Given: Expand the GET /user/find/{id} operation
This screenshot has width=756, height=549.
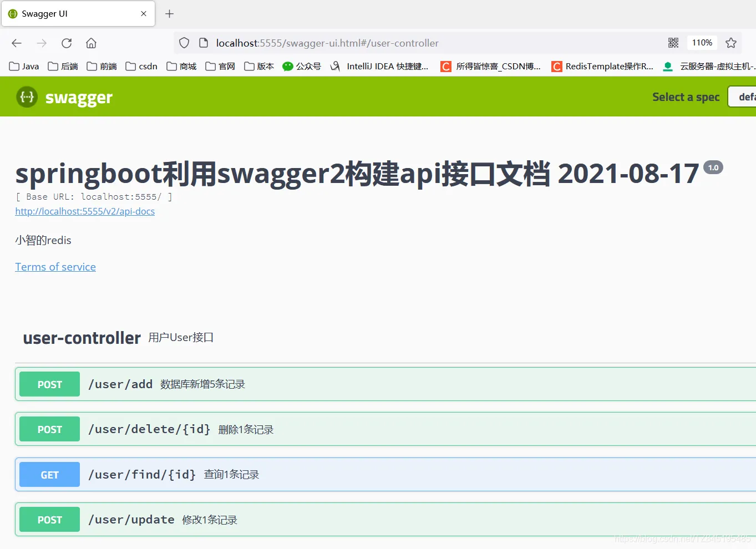Looking at the screenshot, I should (x=385, y=474).
